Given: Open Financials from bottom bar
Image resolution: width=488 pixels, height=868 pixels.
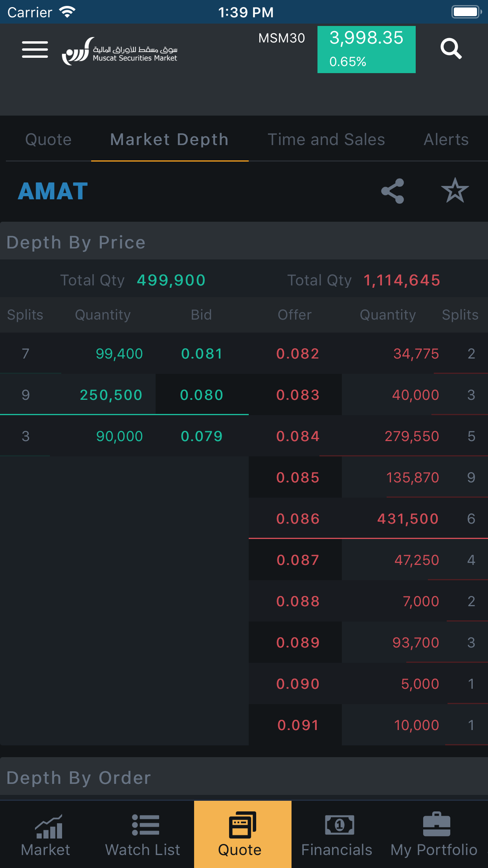Looking at the screenshot, I should [x=337, y=834].
